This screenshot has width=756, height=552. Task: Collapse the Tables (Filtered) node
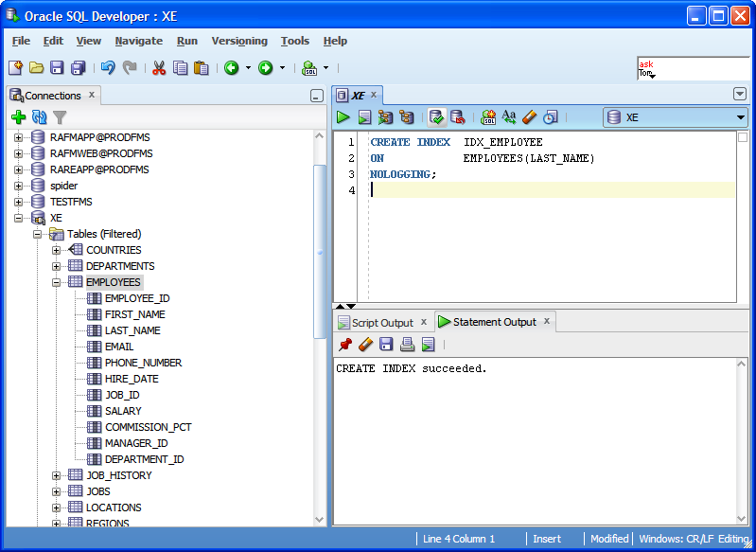click(x=37, y=234)
